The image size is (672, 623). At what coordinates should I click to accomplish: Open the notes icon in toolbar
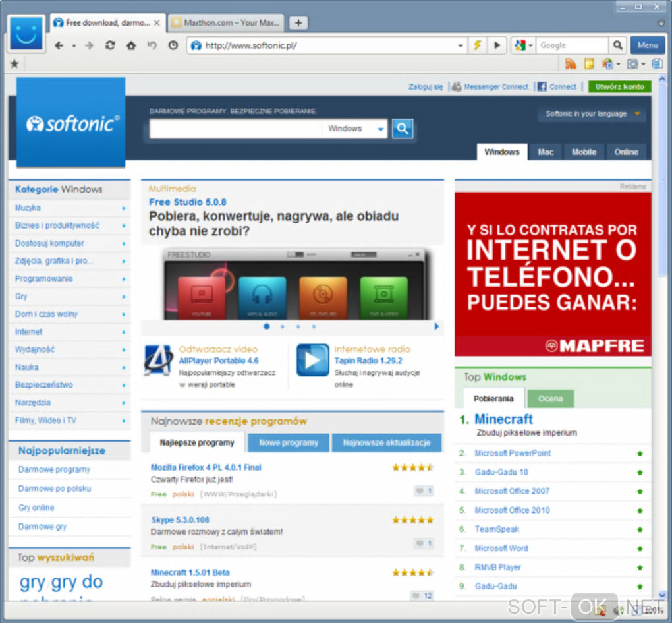[589, 64]
